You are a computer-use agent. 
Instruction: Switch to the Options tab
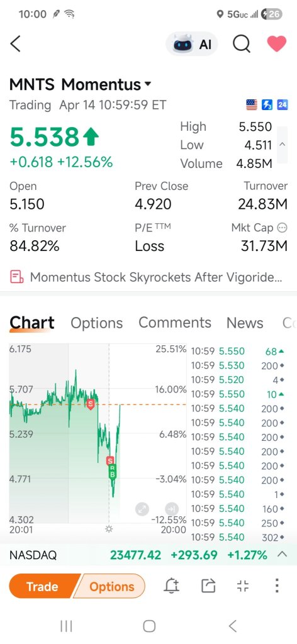click(x=96, y=323)
